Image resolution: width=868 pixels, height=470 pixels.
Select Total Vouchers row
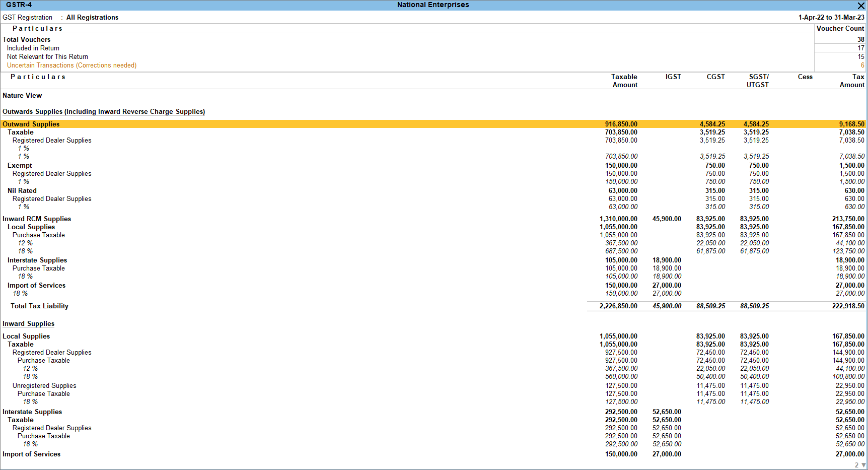click(x=26, y=39)
